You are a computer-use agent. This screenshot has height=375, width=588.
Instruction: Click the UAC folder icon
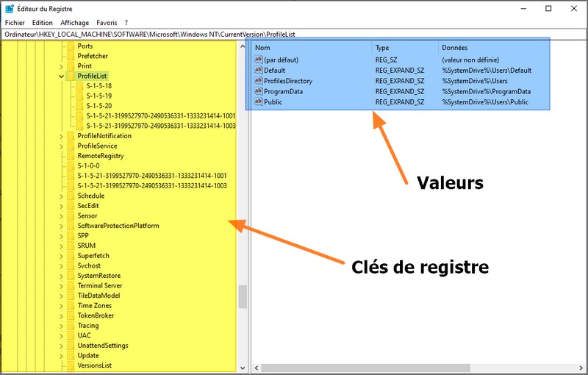(71, 335)
